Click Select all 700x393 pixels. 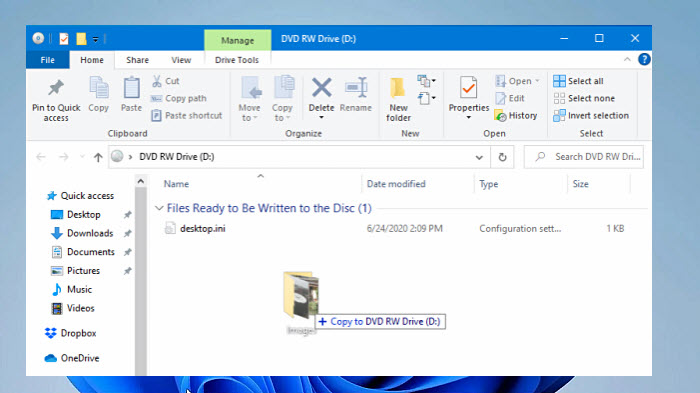coord(578,81)
